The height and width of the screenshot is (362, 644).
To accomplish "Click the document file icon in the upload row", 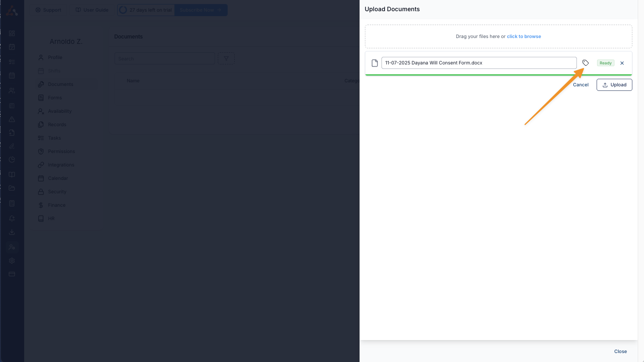I will coord(375,63).
